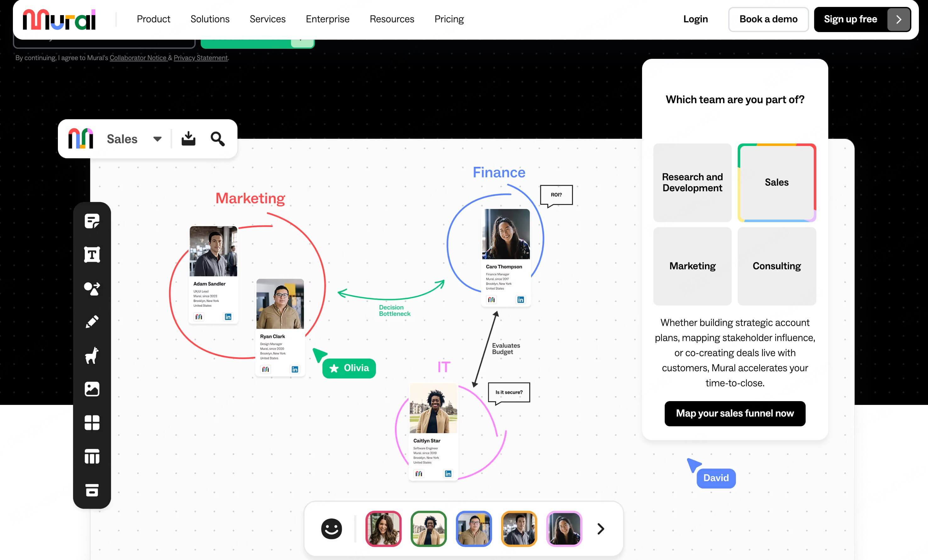This screenshot has width=928, height=560.
Task: Click the download icon beside Sales
Action: (188, 139)
